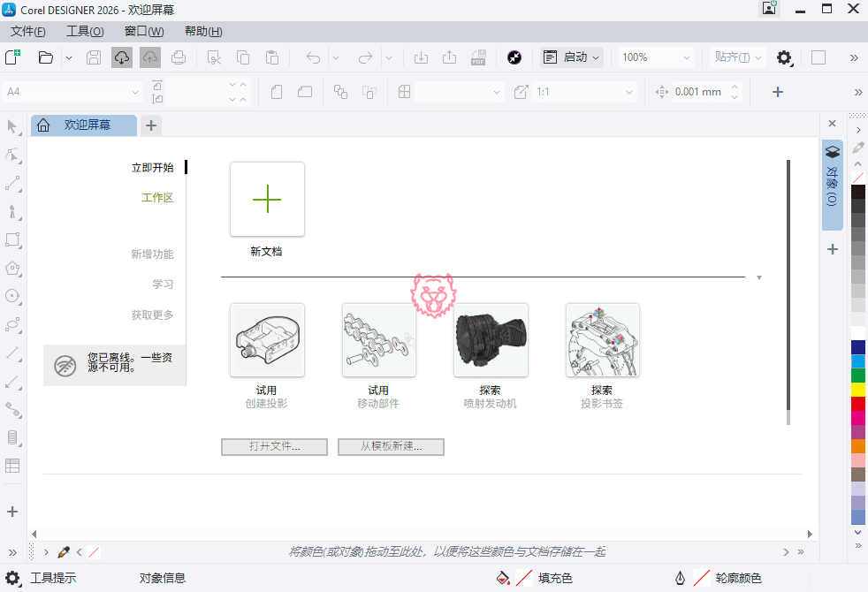868x592 pixels.
Task: Click the portrait orientation icon
Action: 277,92
